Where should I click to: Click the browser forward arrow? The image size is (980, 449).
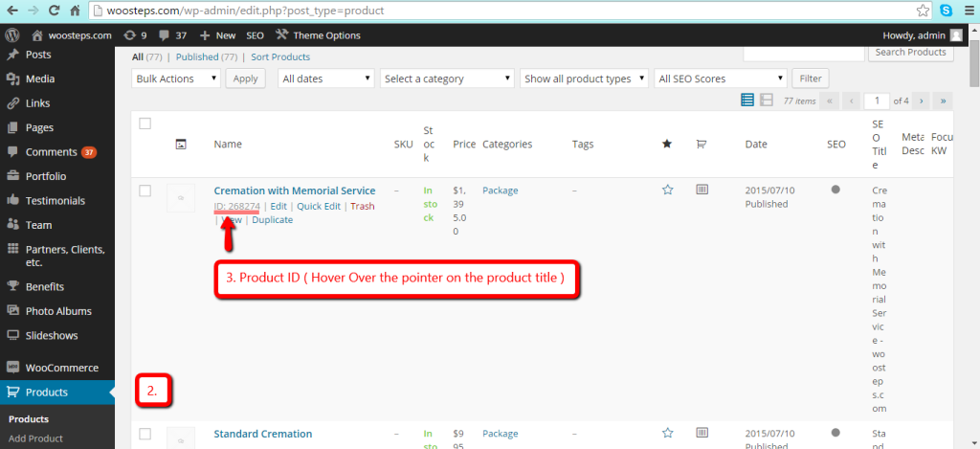pos(33,11)
